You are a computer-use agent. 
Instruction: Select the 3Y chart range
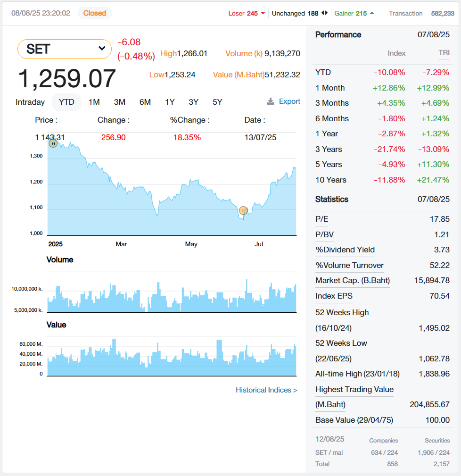[x=194, y=102]
